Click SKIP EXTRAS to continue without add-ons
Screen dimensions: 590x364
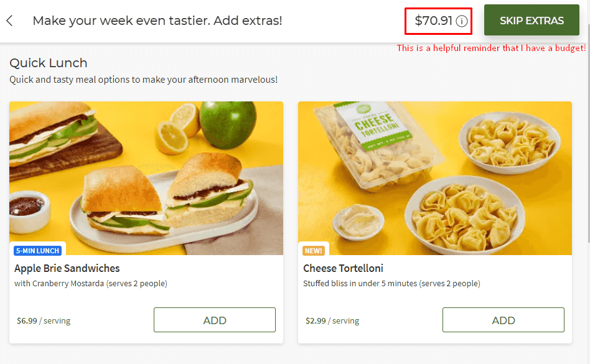click(531, 20)
